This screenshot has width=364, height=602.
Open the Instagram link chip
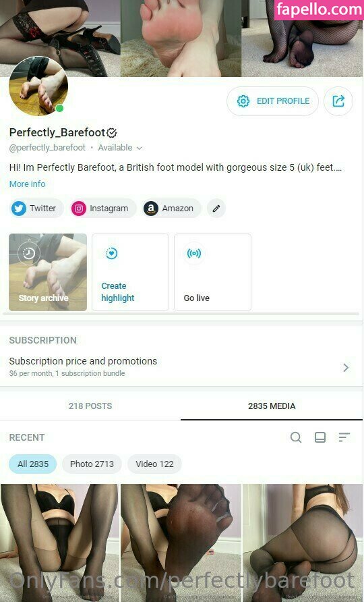coord(102,208)
